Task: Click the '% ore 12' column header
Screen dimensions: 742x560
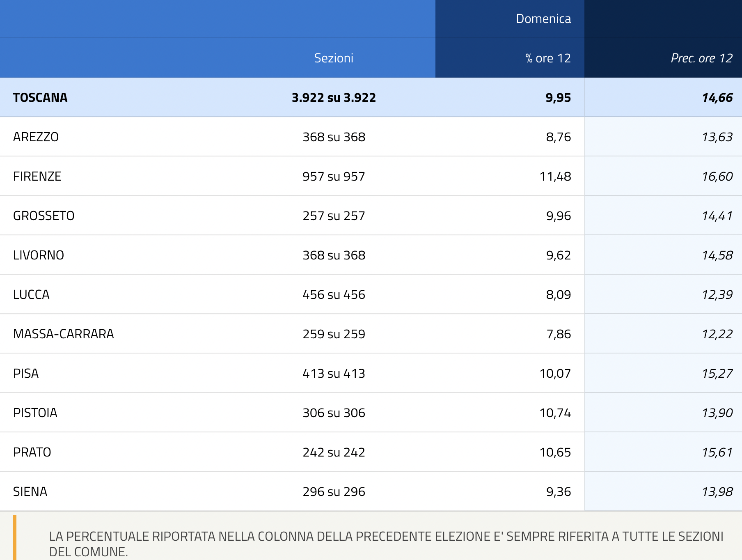Action: [x=548, y=58]
